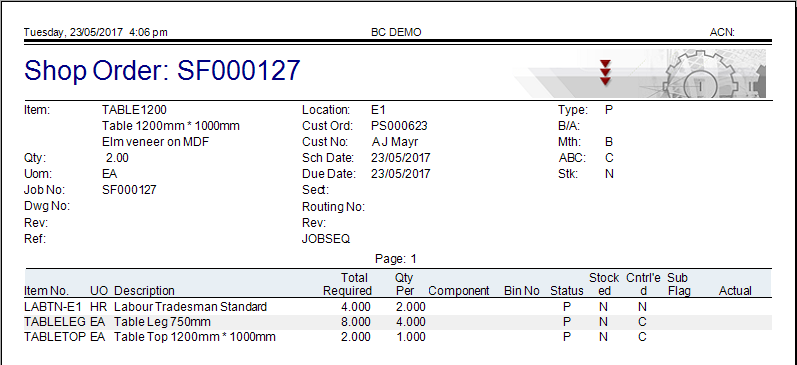
Task: Select the item code TABLE1200
Action: pyautogui.click(x=134, y=110)
